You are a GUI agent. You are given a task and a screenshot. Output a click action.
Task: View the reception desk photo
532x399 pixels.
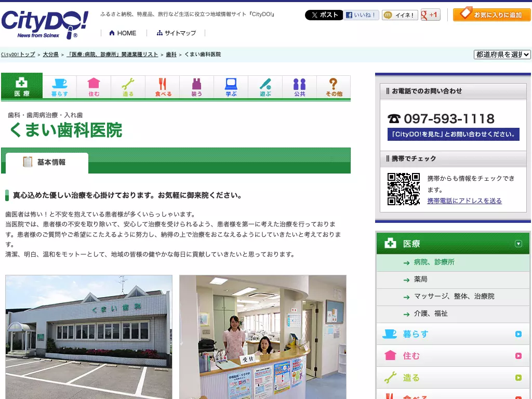click(x=263, y=337)
